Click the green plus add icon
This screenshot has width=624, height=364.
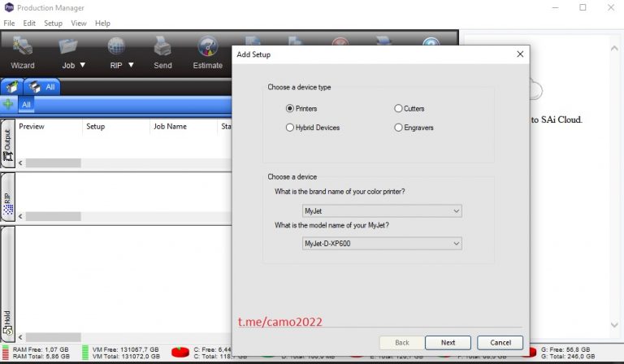8,104
